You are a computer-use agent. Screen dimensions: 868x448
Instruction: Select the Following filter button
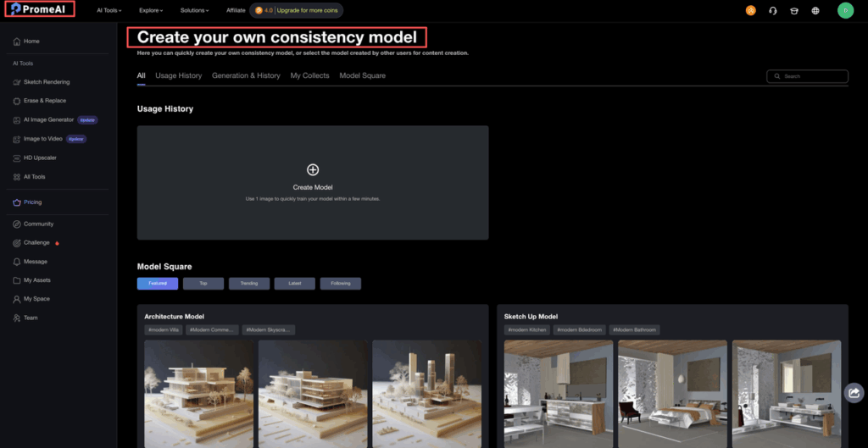341,284
